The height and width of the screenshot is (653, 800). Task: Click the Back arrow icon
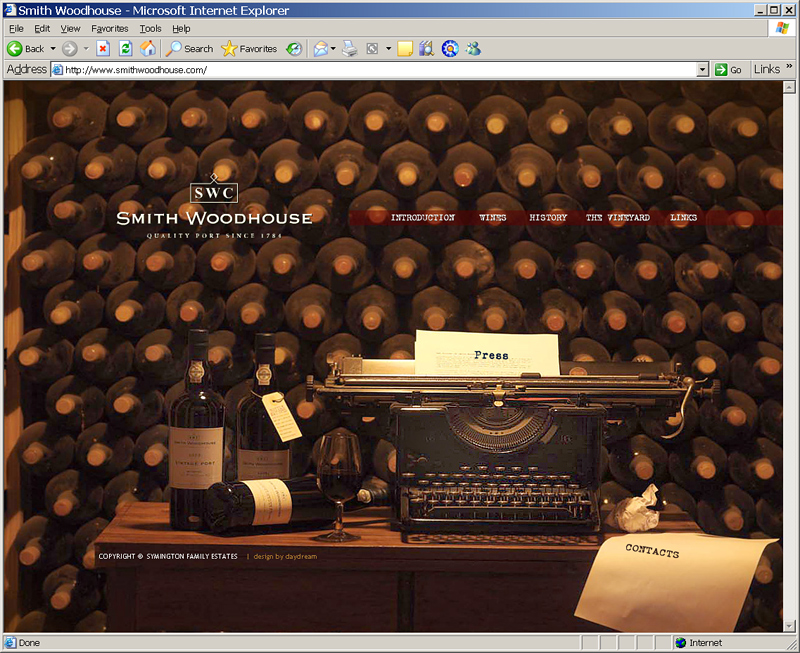coord(15,49)
